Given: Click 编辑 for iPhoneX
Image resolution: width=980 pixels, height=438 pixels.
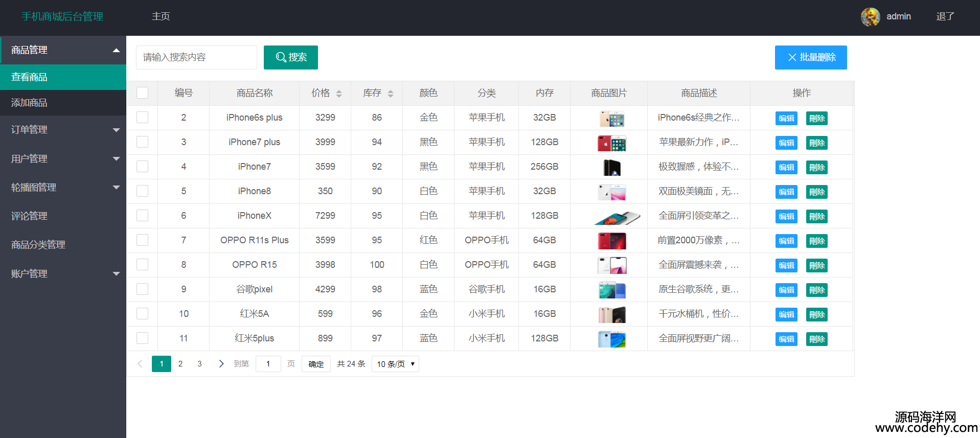Looking at the screenshot, I should [x=786, y=217].
